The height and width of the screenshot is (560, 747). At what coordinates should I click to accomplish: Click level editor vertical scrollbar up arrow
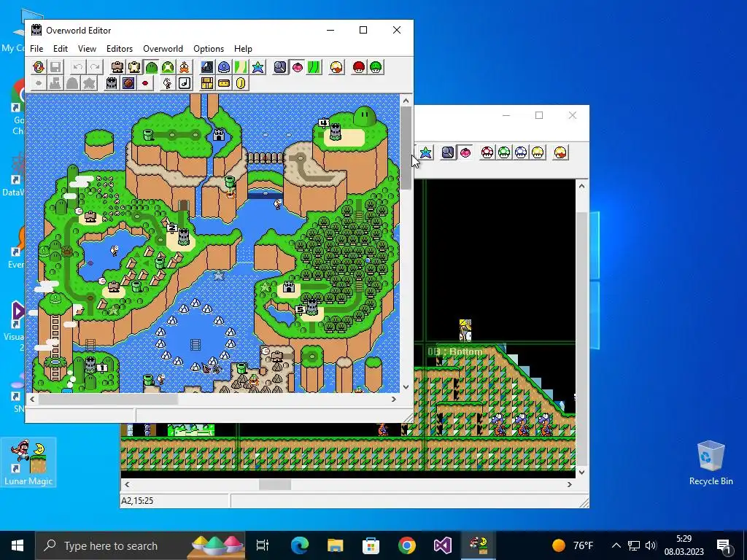(x=581, y=186)
